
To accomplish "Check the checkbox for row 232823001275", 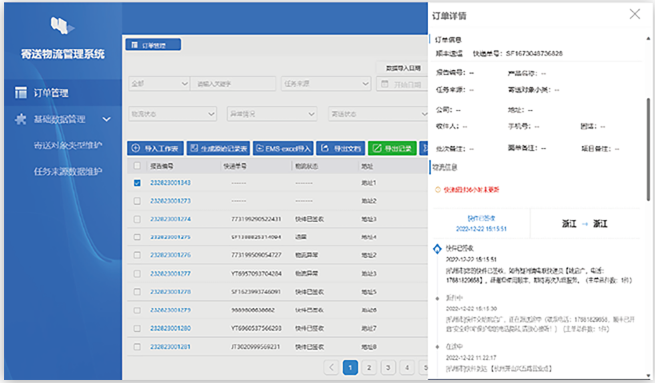I will tap(137, 237).
